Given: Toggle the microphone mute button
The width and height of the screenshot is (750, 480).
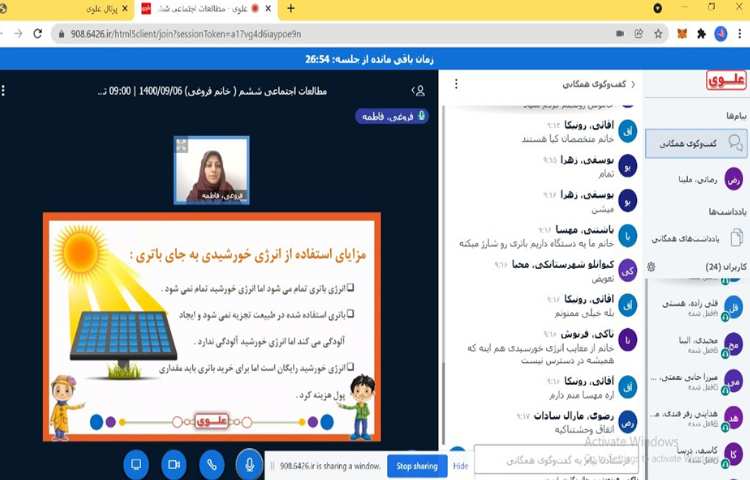Looking at the screenshot, I should pos(249,464).
